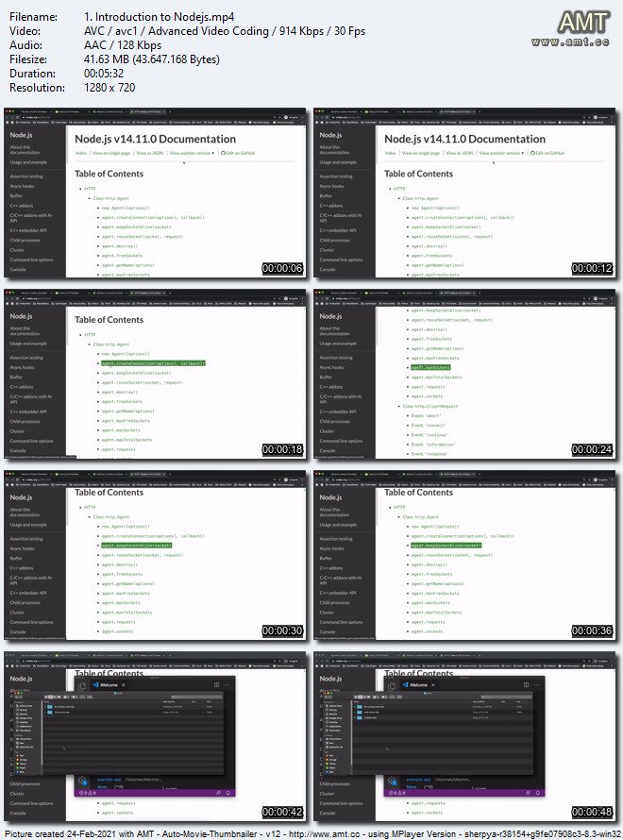
Task: Open Command line options in 00:00:42 frame sidebar
Action: (x=31, y=803)
